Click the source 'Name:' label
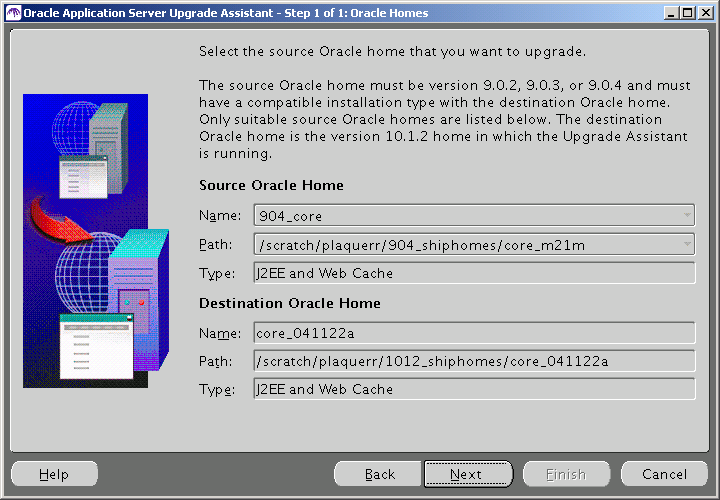 220,215
